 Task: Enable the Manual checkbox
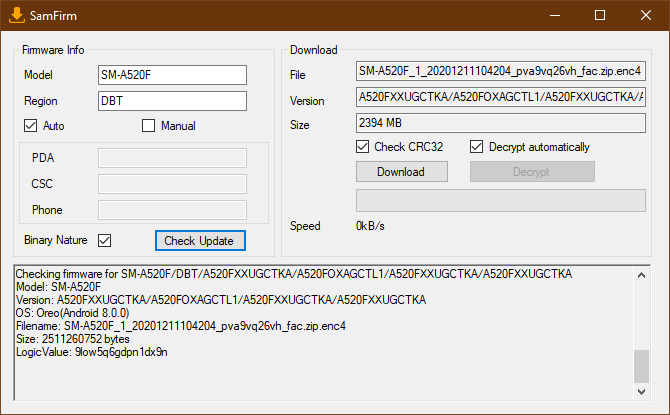coord(148,126)
